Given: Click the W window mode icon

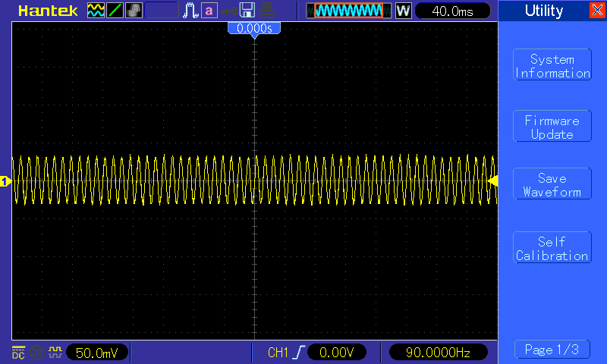Looking at the screenshot, I should [x=403, y=11].
